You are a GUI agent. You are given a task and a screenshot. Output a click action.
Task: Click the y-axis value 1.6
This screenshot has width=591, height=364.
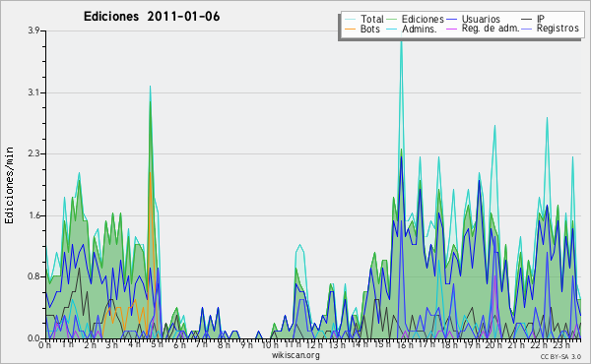[33, 215]
